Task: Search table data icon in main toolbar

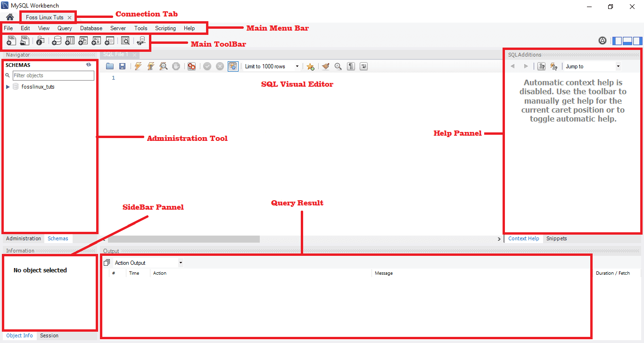Action: click(125, 41)
